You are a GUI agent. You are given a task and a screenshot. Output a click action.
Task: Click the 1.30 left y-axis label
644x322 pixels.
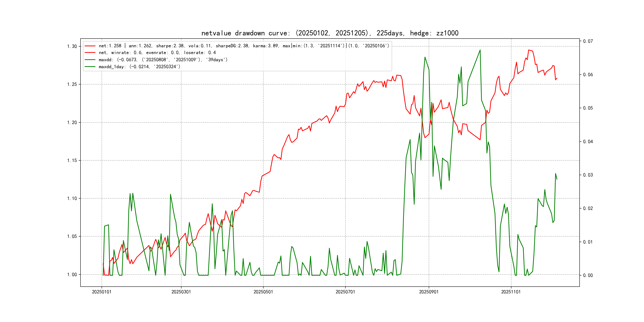pos(72,47)
